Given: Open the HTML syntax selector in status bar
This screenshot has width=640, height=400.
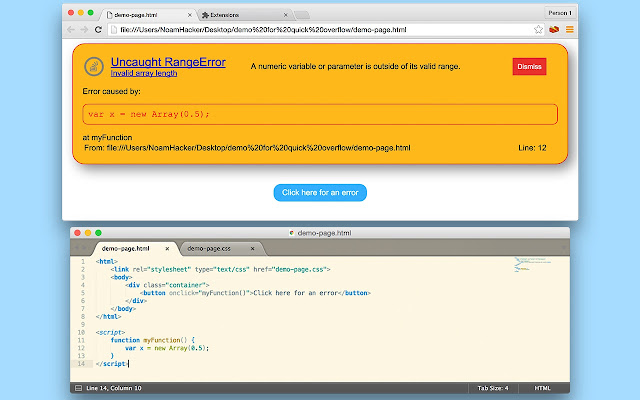Looking at the screenshot, I should point(542,388).
